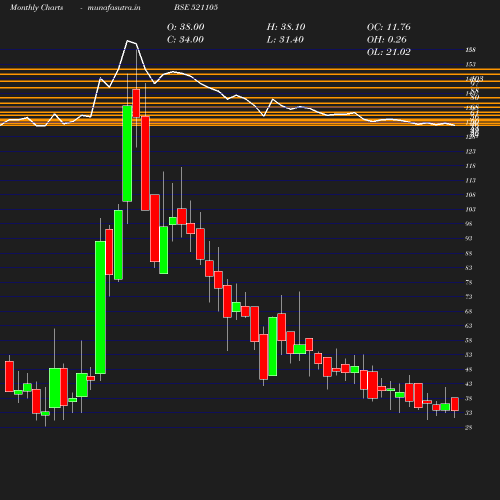
Task: Click the 108 price axis label
Action: 470,195
